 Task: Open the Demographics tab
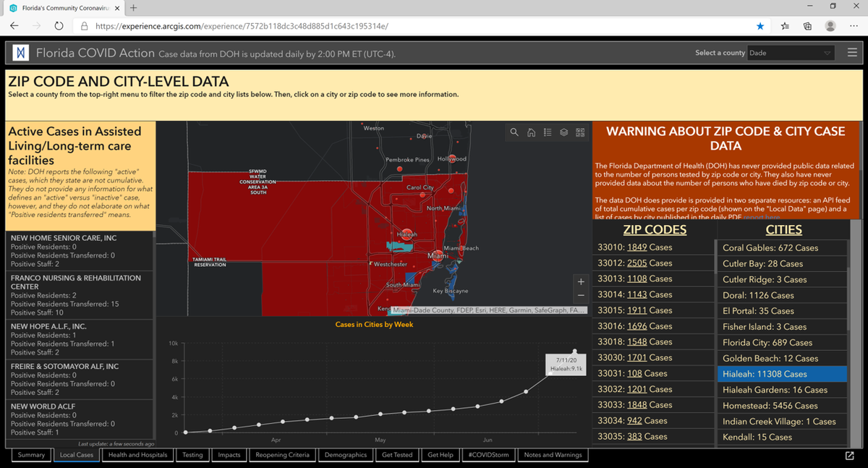click(346, 455)
